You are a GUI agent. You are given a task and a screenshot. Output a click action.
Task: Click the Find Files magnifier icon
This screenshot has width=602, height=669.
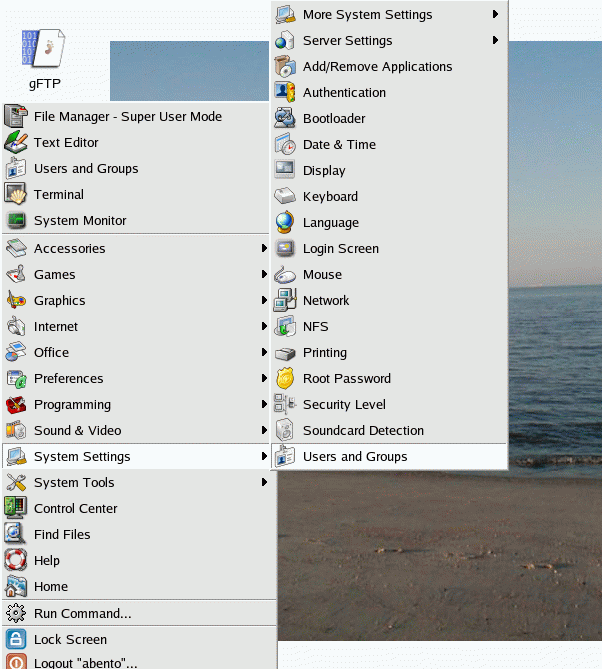(16, 534)
